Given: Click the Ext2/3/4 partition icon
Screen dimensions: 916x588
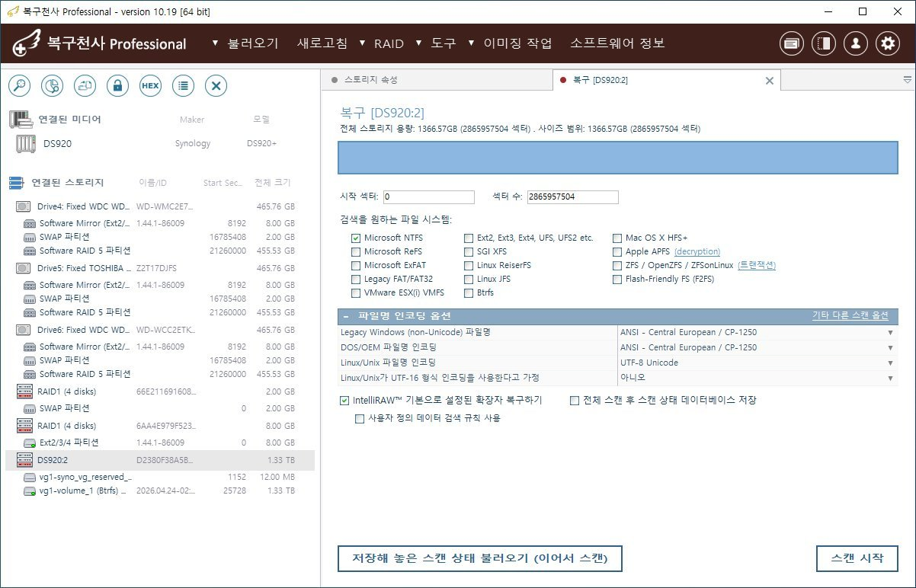Looking at the screenshot, I should (30, 443).
